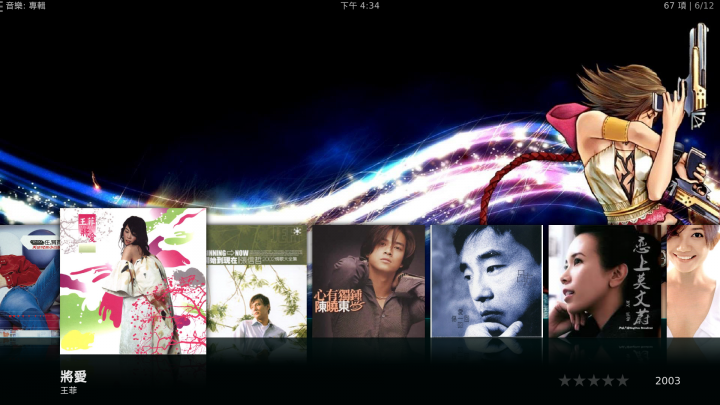This screenshot has height=405, width=720.
Task: Select the 心有獨鍾 陳曉東 album cover
Action: [x=369, y=281]
